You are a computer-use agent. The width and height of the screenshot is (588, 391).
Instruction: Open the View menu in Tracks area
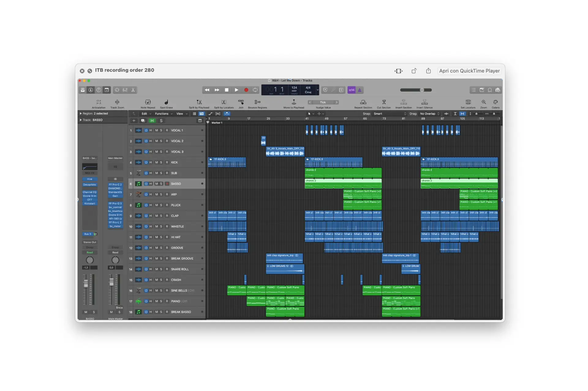point(182,114)
